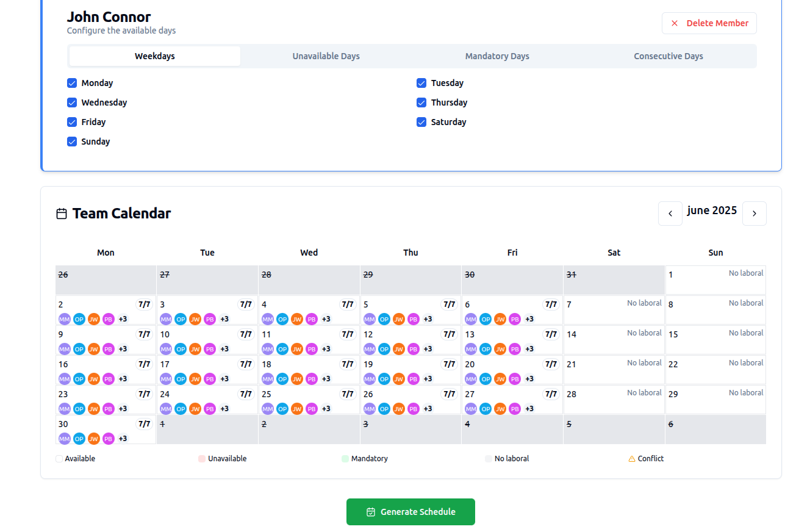Click the MM avatar on June 2
Screen dimensions: 810x532
tap(64, 319)
